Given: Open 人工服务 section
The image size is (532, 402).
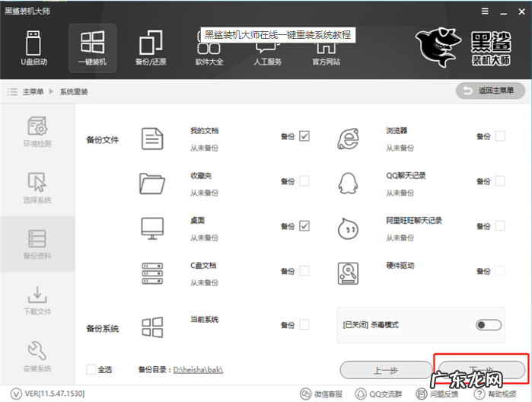Looking at the screenshot, I should (267, 48).
